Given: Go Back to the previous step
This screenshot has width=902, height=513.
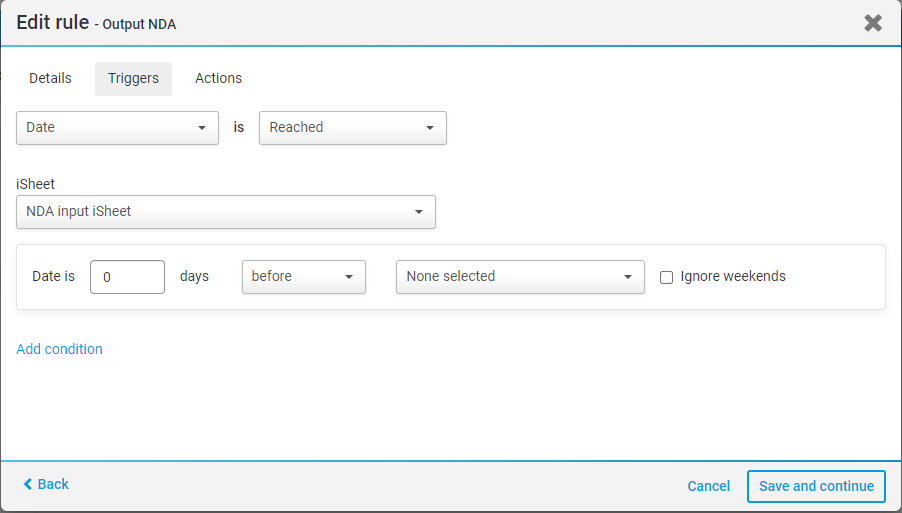Looking at the screenshot, I should [52, 484].
